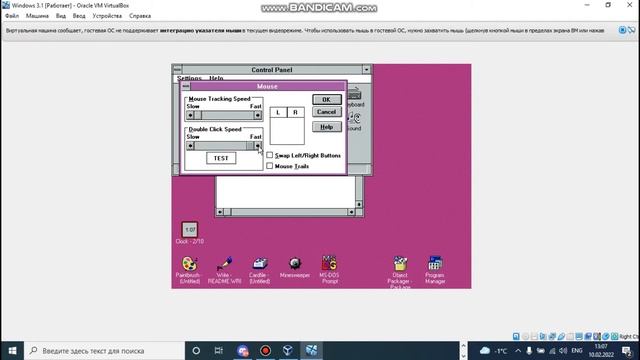640x360 pixels.
Task: Click the volume speaker icon in the tray
Action: [x=563, y=351]
